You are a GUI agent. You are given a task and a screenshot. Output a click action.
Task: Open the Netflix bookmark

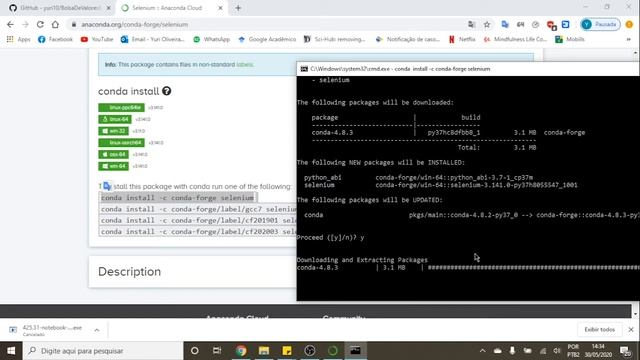pos(462,39)
